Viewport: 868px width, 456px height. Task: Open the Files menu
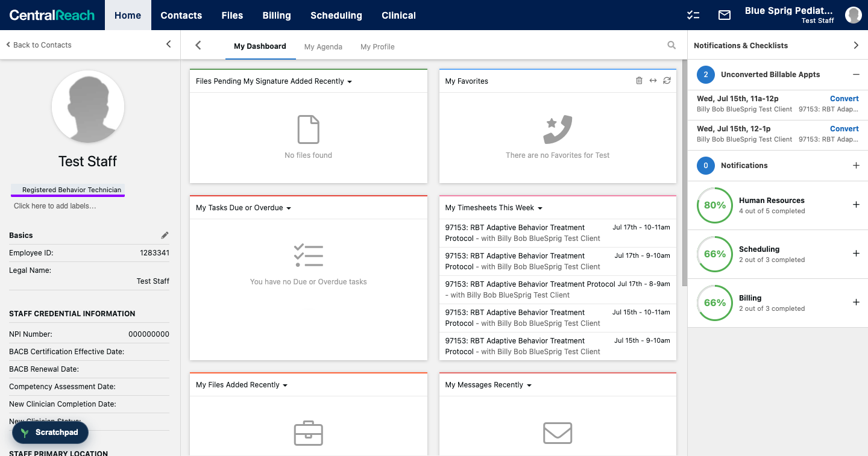coord(232,15)
